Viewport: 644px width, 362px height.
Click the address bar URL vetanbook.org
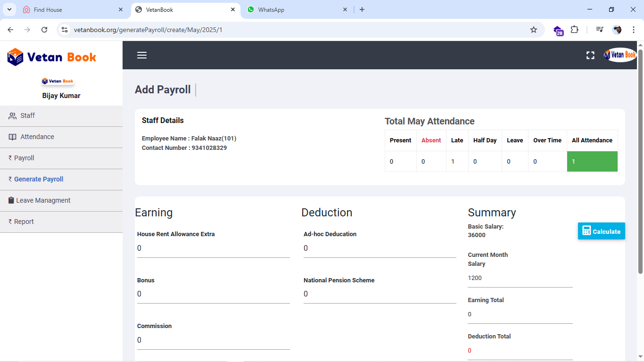pyautogui.click(x=148, y=30)
